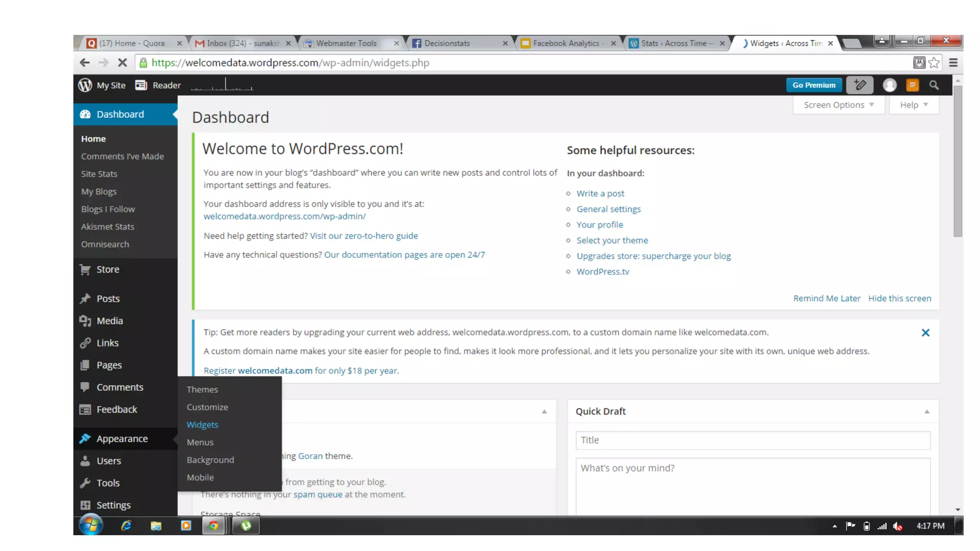Screen dimensions: 980x551
Task: Click the new post pencil icon
Action: coord(859,85)
